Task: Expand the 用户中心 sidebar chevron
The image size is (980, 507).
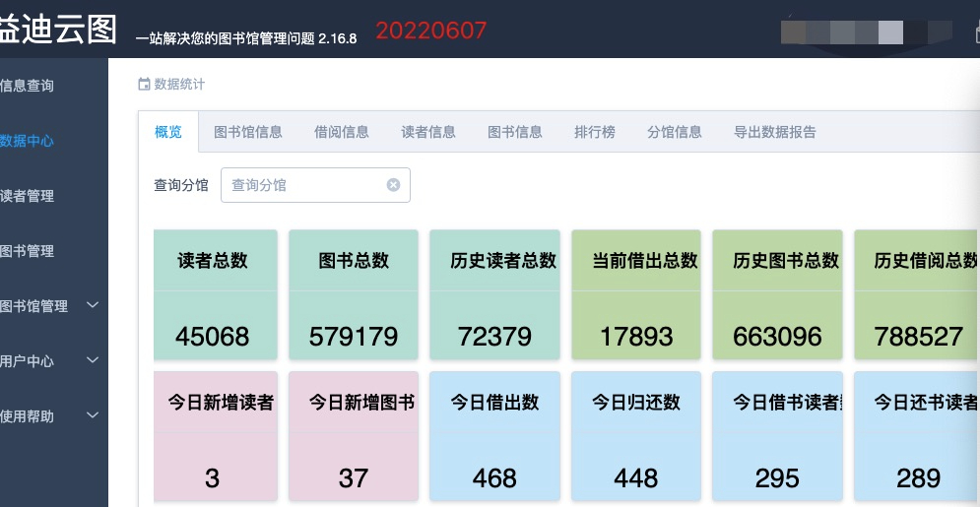Action: tap(93, 360)
